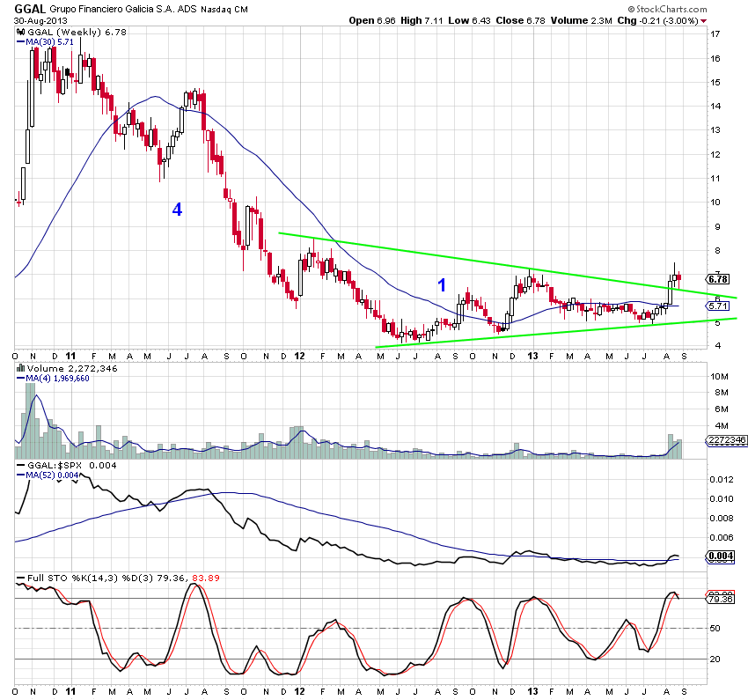The height and width of the screenshot is (700, 748).
Task: Click the boxed 0.004 ratio tag on right
Action: tap(721, 556)
